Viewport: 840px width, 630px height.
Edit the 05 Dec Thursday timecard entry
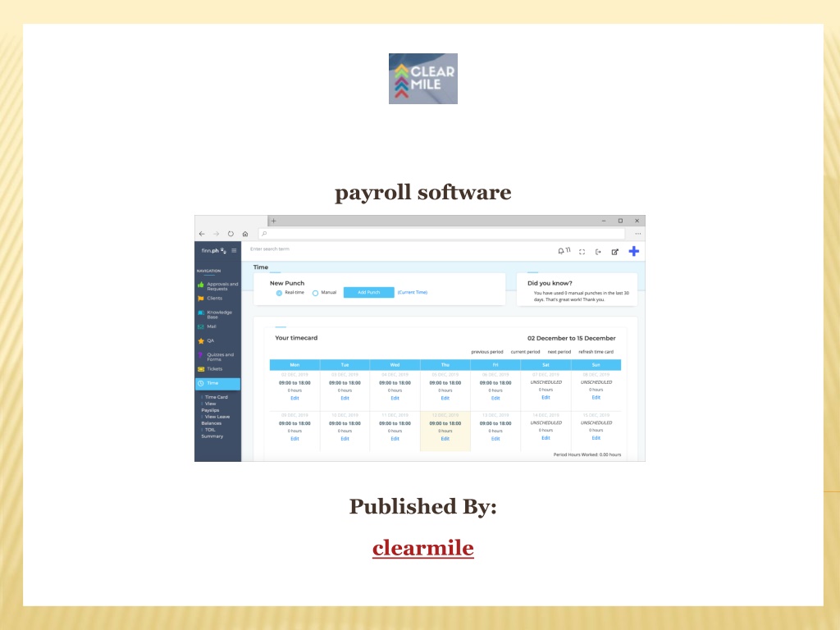(x=445, y=398)
